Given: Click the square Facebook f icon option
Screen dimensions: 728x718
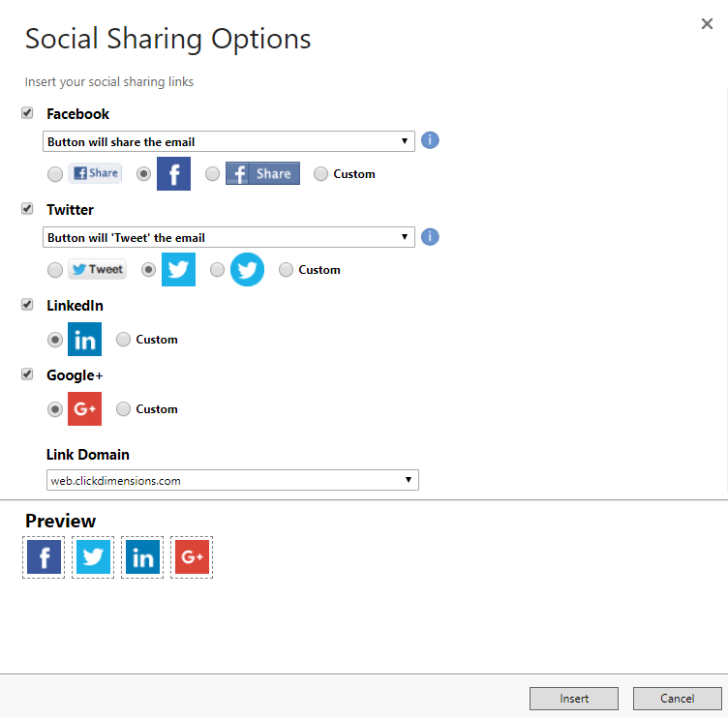Looking at the screenshot, I should pos(173,173).
